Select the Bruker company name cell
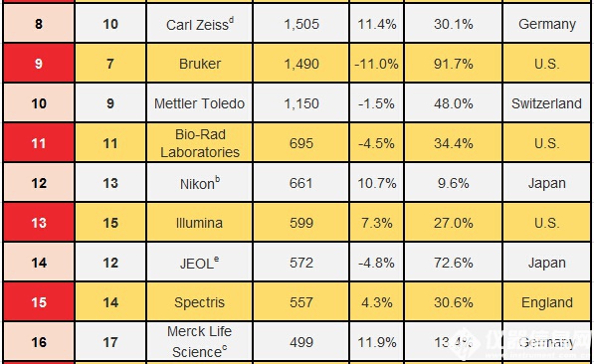The width and height of the screenshot is (594, 364). 200,64
